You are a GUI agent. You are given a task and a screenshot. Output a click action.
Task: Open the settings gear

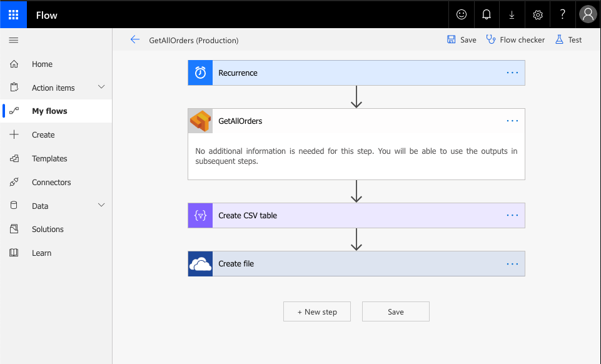point(537,15)
